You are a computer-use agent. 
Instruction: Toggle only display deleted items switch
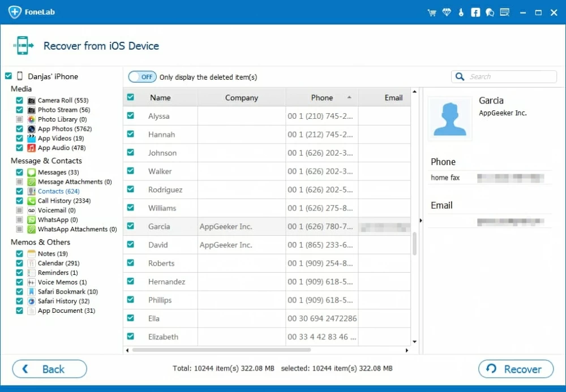tap(142, 77)
